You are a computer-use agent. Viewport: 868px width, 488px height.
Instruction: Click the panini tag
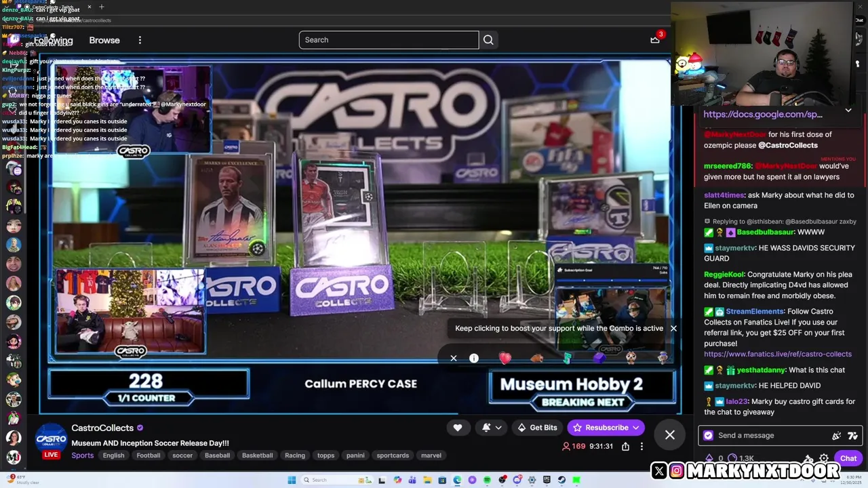[x=355, y=455]
